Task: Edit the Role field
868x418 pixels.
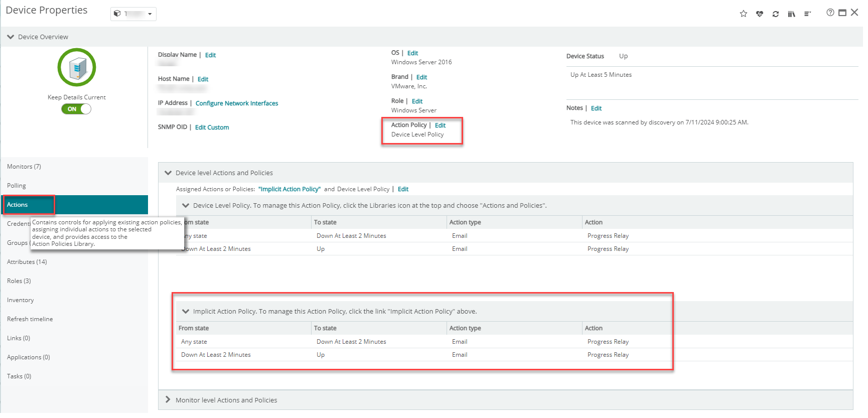Action: [x=417, y=101]
